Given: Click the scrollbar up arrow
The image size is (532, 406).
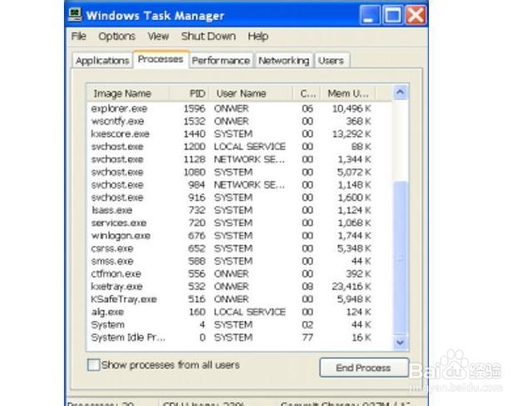Looking at the screenshot, I should [x=401, y=92].
